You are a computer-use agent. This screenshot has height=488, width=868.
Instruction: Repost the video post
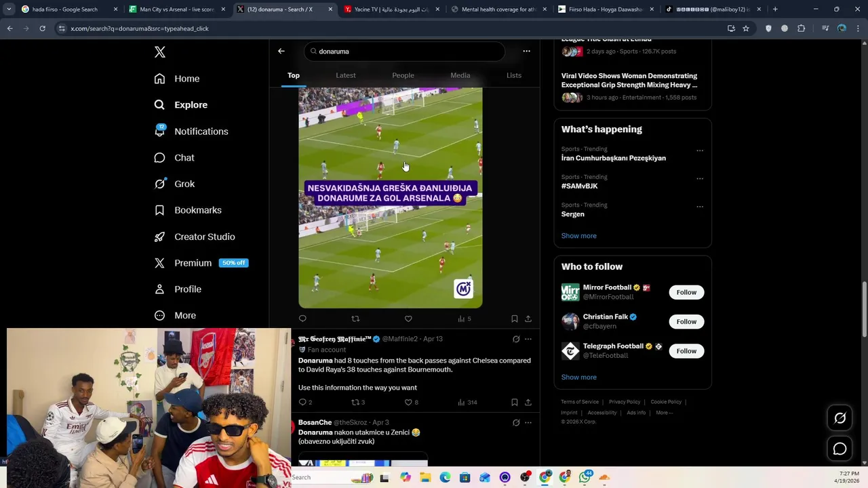355,319
